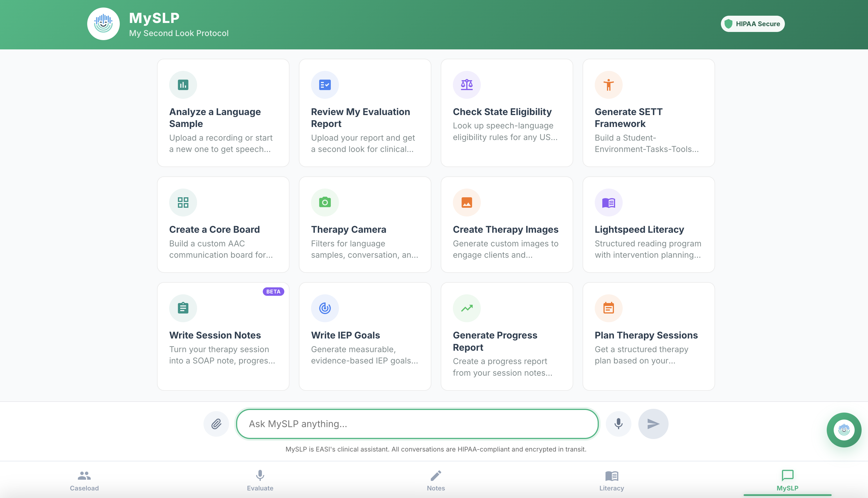The image size is (868, 498).
Task: Open the Evaluate section
Action: tap(260, 480)
